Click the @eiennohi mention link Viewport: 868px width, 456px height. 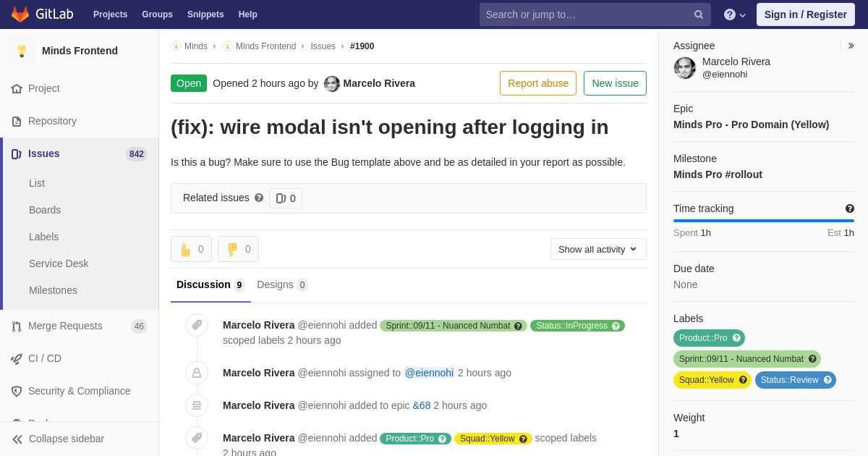tap(429, 373)
